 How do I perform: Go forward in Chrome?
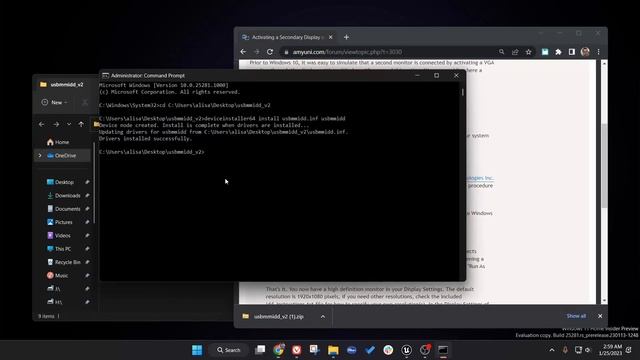coord(256,52)
